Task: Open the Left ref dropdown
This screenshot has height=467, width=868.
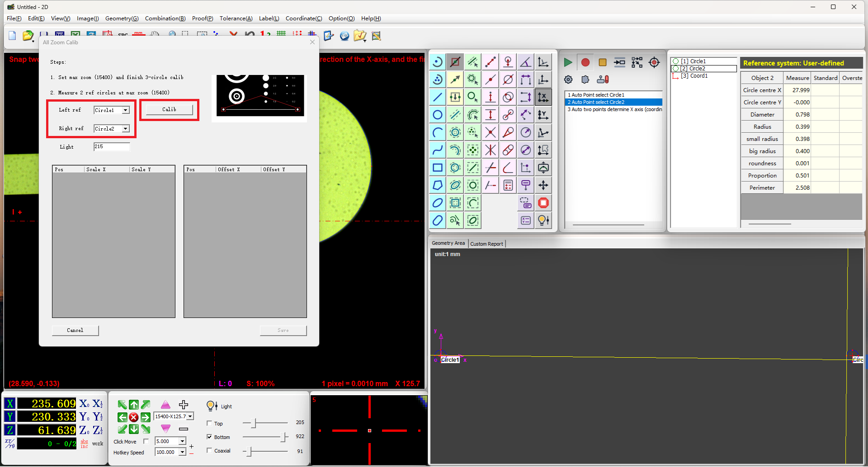Action: (x=126, y=110)
